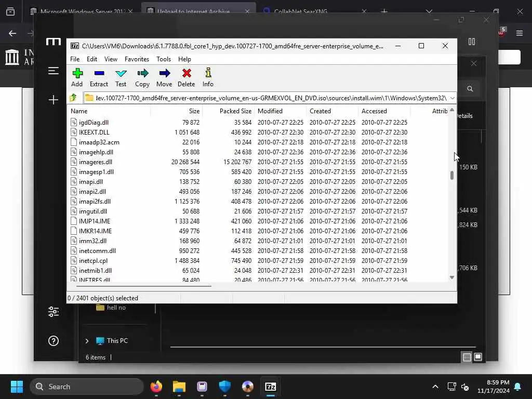Click the vertical scrollbar thumb in file list
The width and height of the screenshot is (532, 399).
pyautogui.click(x=451, y=176)
